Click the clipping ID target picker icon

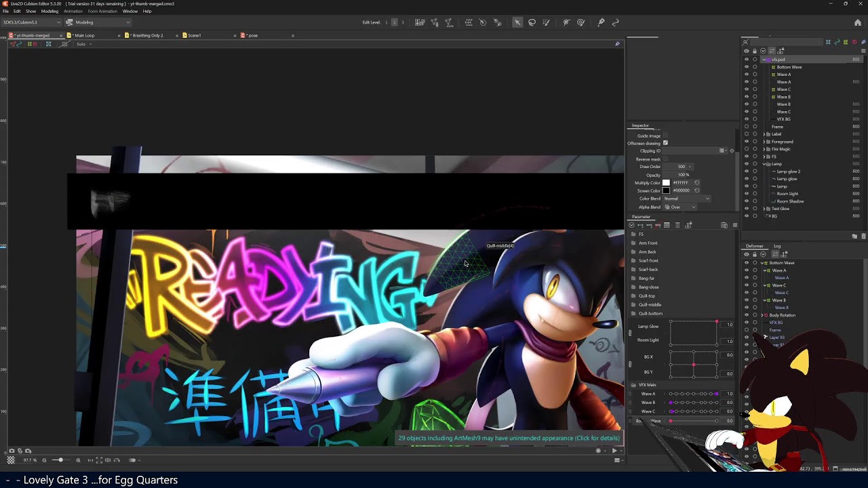click(x=731, y=150)
